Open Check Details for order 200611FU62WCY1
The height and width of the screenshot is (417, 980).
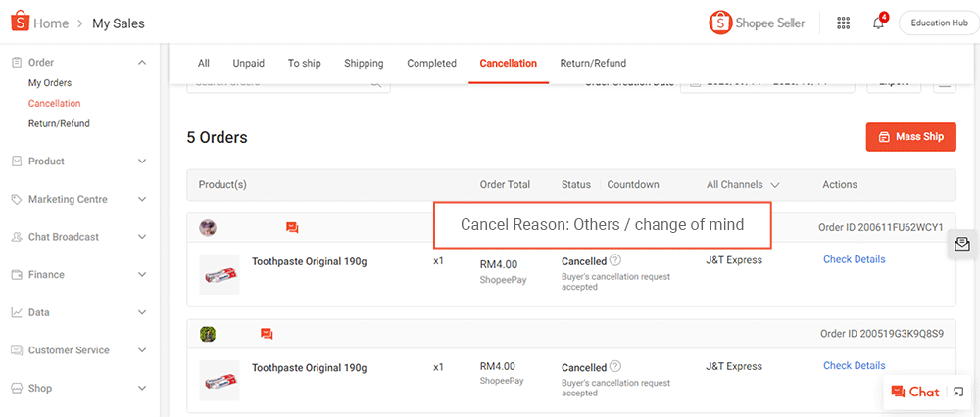(855, 259)
